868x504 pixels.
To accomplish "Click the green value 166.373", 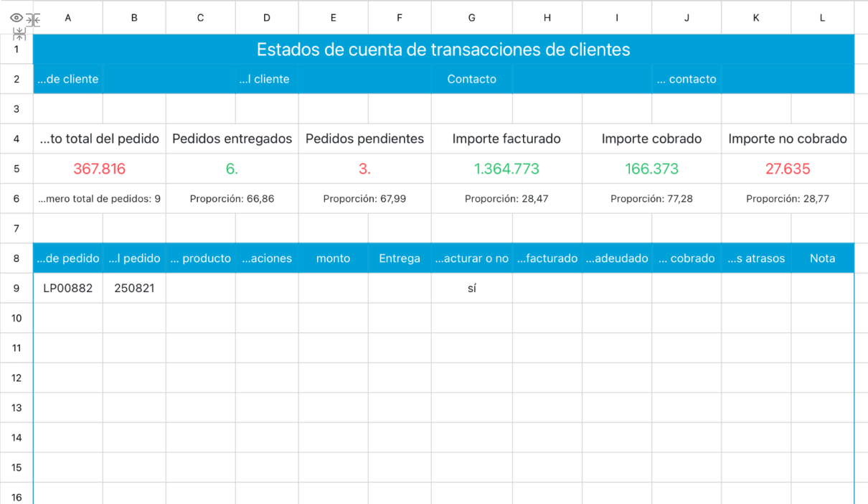I will click(x=652, y=169).
